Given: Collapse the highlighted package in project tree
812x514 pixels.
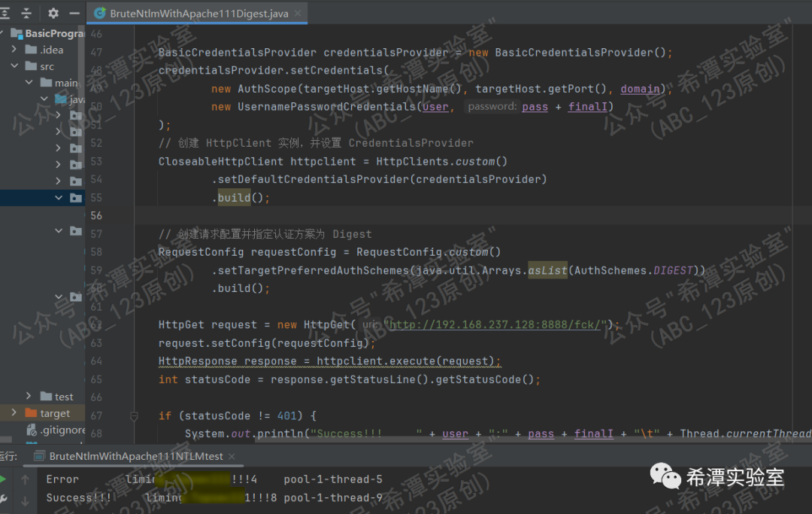Looking at the screenshot, I should 59,198.
